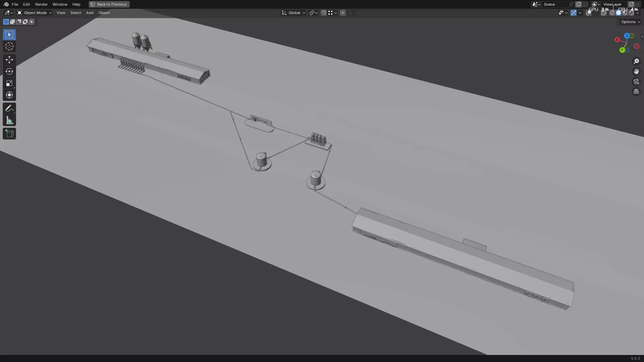Image resolution: width=644 pixels, height=362 pixels.
Task: Choose the Scale tool
Action: pyautogui.click(x=9, y=83)
